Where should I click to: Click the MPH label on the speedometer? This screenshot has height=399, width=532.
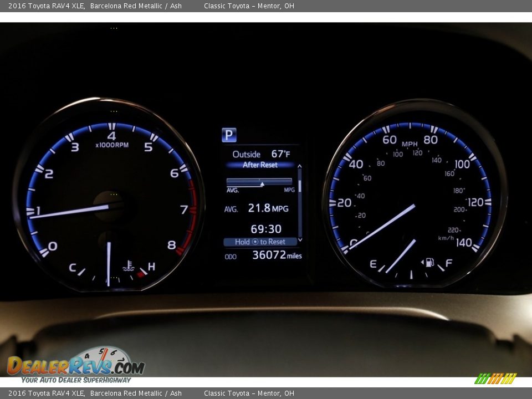[x=410, y=144]
